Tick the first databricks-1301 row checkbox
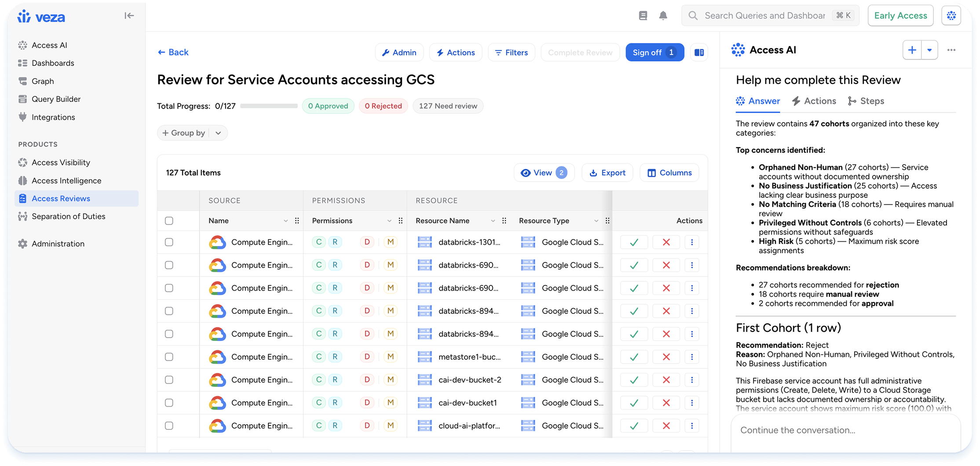The width and height of the screenshot is (980, 466). [169, 242]
